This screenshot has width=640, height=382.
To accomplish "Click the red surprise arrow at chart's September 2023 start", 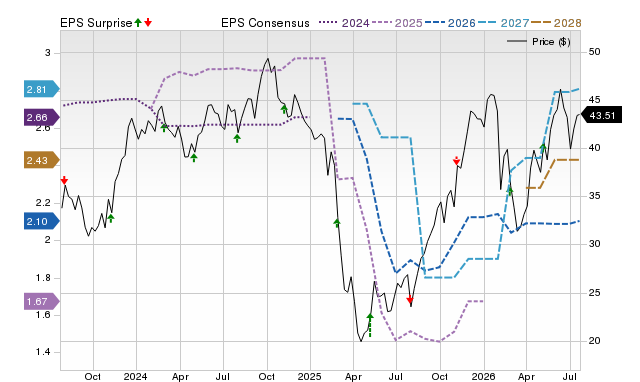I will pos(64,180).
